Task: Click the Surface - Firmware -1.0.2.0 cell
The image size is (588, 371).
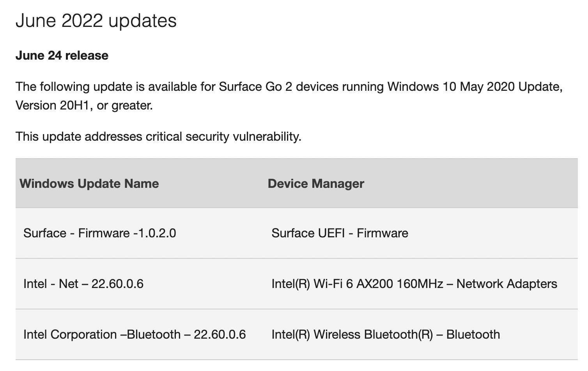Action: tap(100, 233)
